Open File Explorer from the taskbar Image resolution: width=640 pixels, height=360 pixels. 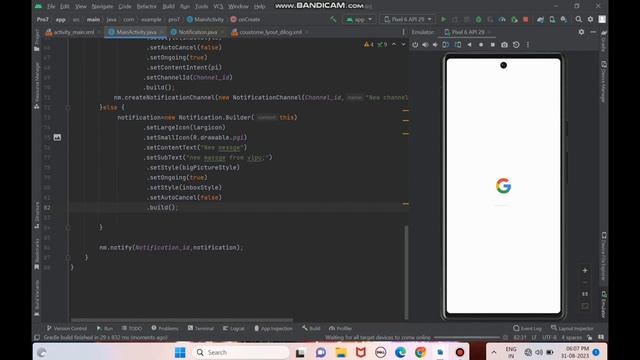pos(341,352)
